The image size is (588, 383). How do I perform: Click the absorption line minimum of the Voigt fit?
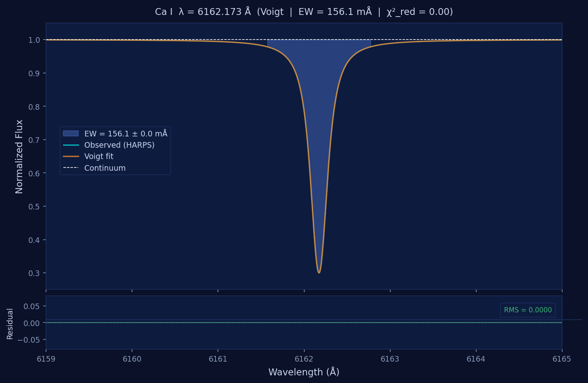pos(319,272)
